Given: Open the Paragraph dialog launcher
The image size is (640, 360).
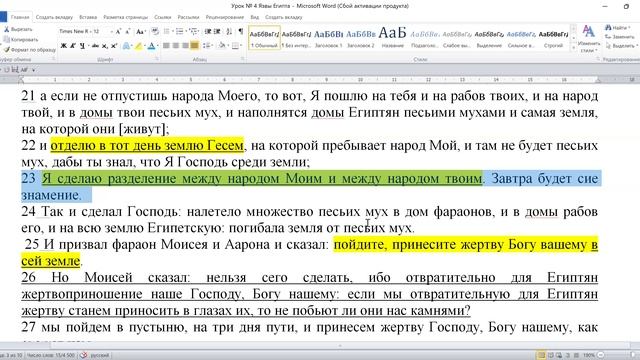Looking at the screenshot, I should 242,58.
